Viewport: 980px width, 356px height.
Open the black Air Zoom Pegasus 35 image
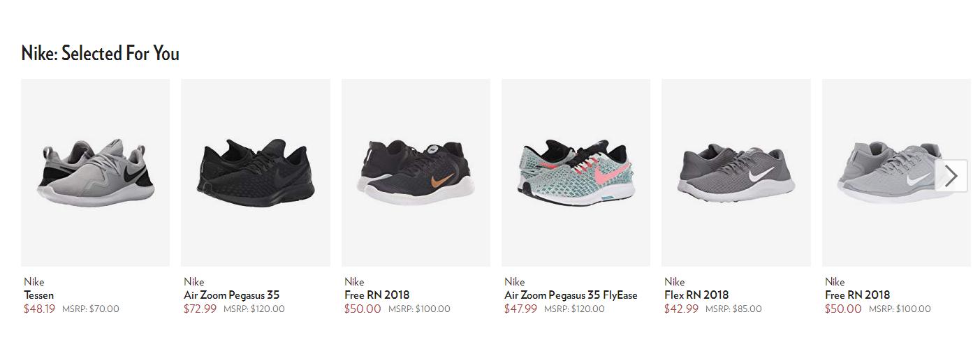pyautogui.click(x=256, y=172)
